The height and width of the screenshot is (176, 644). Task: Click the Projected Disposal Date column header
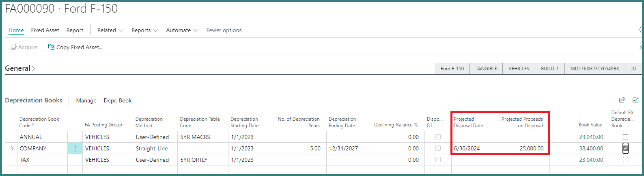point(468,122)
